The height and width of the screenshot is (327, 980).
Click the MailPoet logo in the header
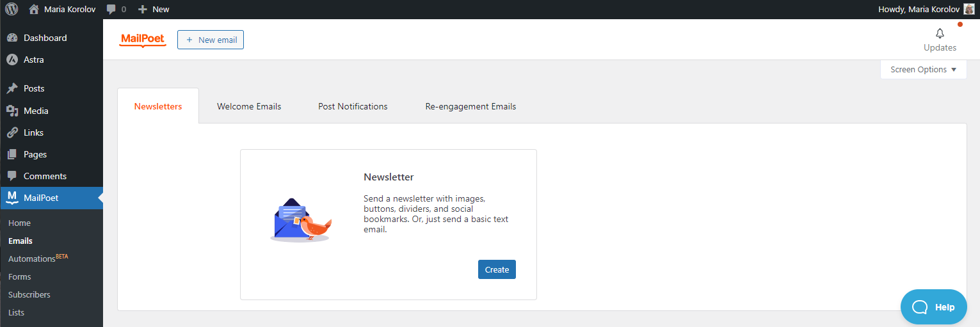click(x=143, y=40)
